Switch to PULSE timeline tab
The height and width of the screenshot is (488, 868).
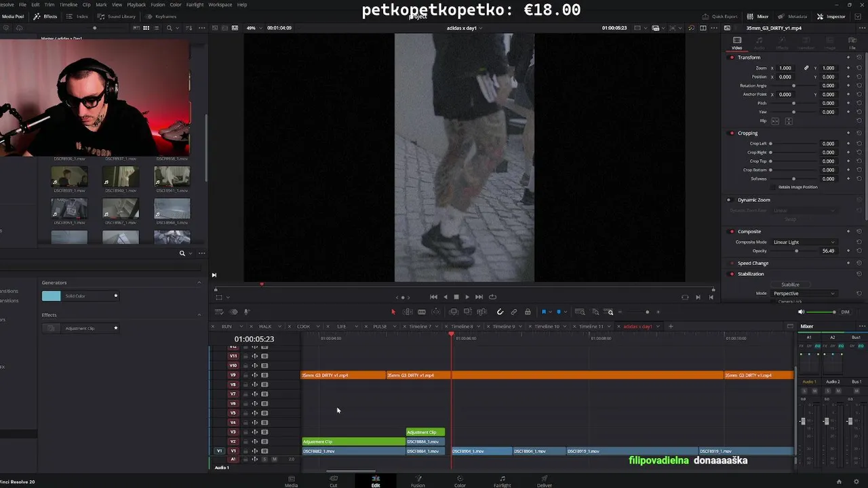coord(380,327)
